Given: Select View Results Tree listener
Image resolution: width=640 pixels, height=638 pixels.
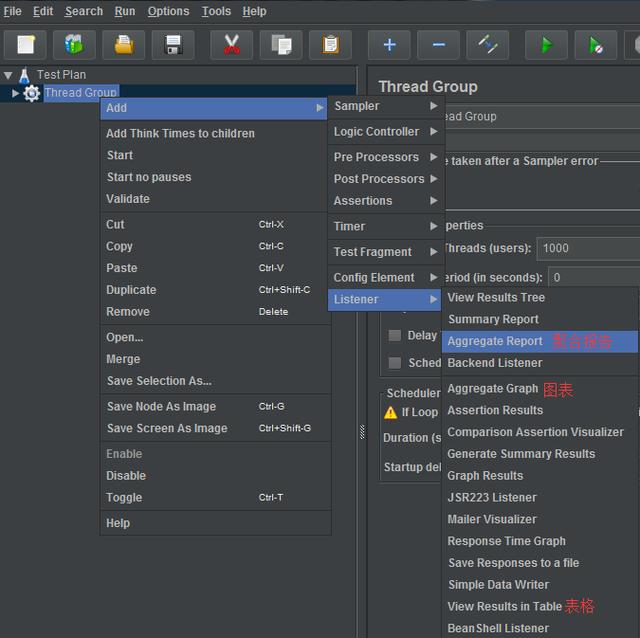Looking at the screenshot, I should tap(540, 298).
